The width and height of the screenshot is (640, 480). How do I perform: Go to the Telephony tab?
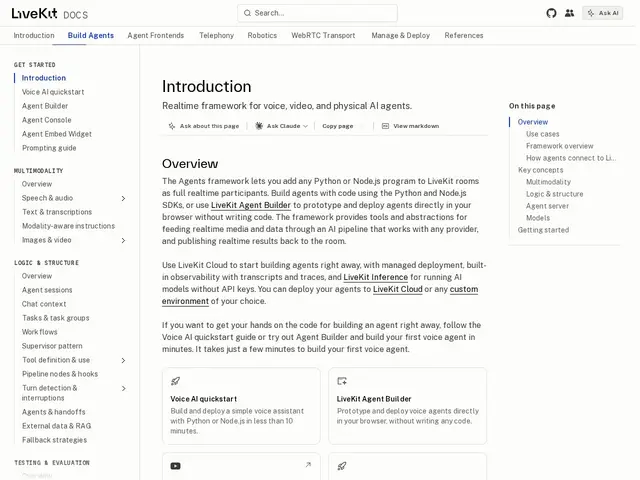[216, 36]
